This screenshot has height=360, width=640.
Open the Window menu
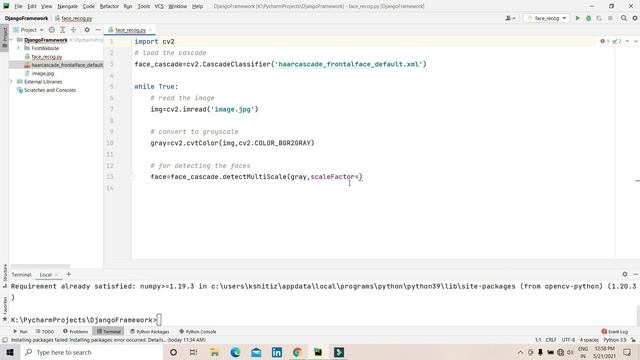tap(178, 6)
